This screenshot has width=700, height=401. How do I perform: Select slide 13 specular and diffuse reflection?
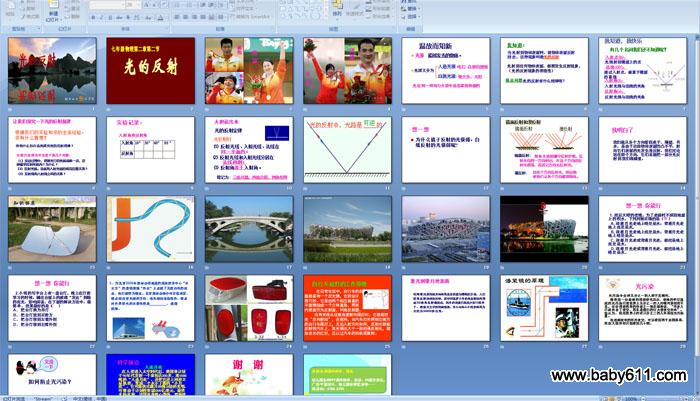coord(544,150)
